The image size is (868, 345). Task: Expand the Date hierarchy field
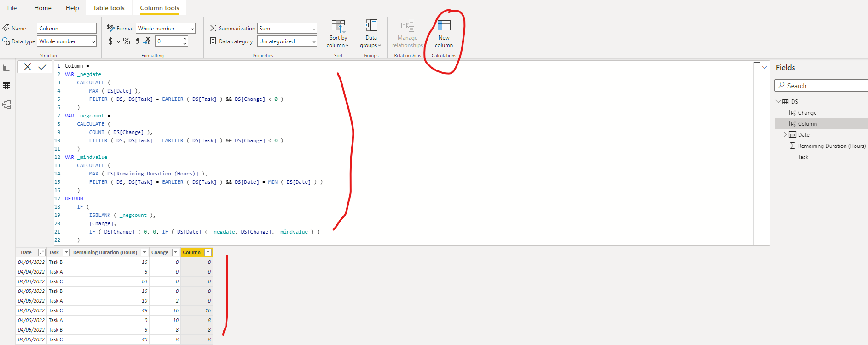pyautogui.click(x=785, y=134)
